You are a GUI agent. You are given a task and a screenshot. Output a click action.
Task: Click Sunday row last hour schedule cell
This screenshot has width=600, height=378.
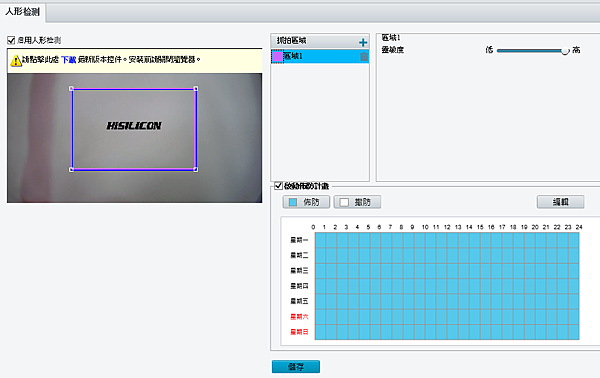tap(574, 332)
